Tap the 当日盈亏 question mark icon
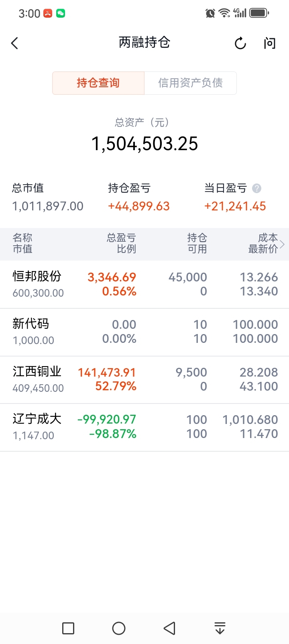289x644 pixels. click(x=256, y=188)
